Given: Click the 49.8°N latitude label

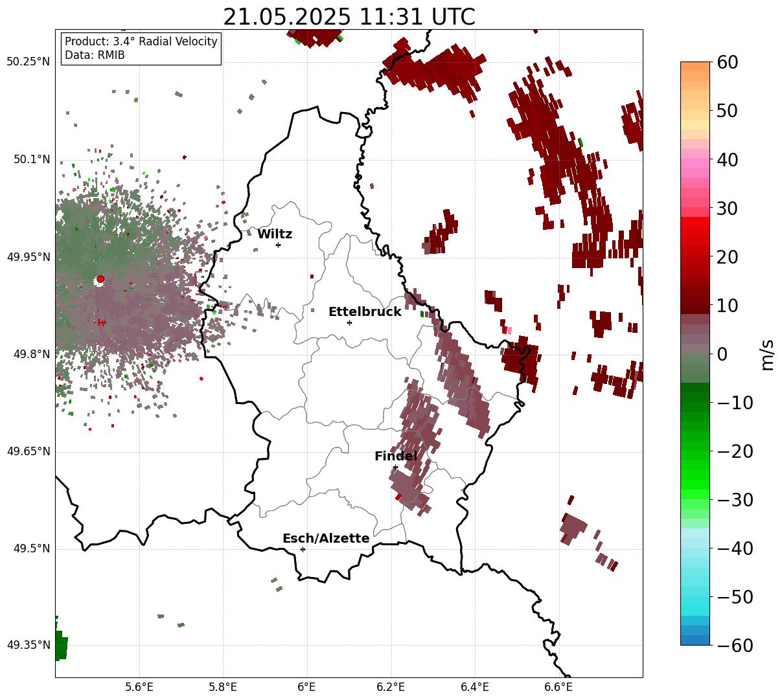Looking at the screenshot, I should pyautogui.click(x=31, y=354).
